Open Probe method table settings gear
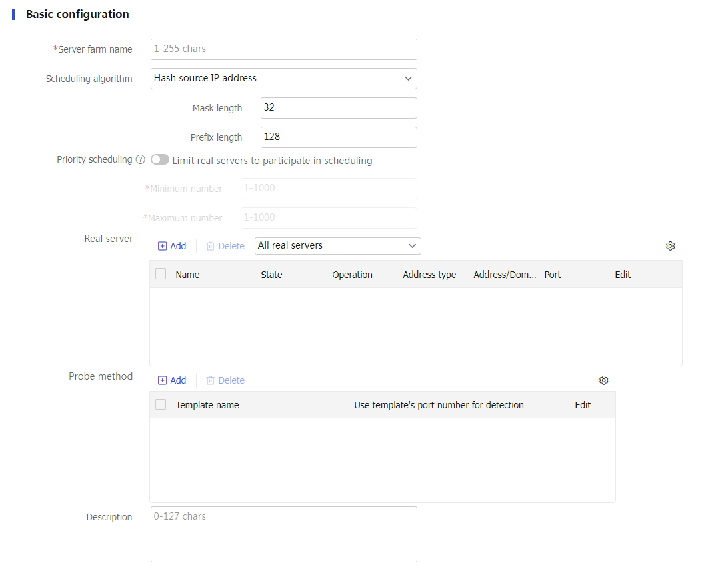This screenshot has width=728, height=577. 603,380
